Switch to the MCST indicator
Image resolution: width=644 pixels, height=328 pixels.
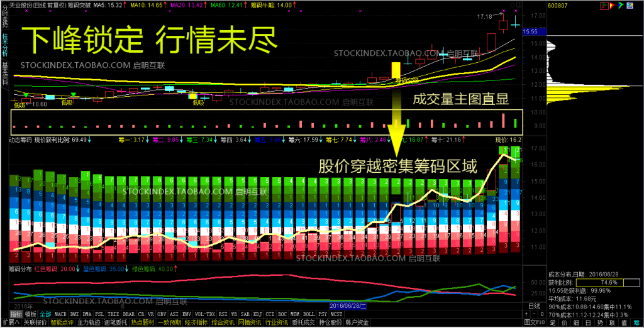[336, 314]
